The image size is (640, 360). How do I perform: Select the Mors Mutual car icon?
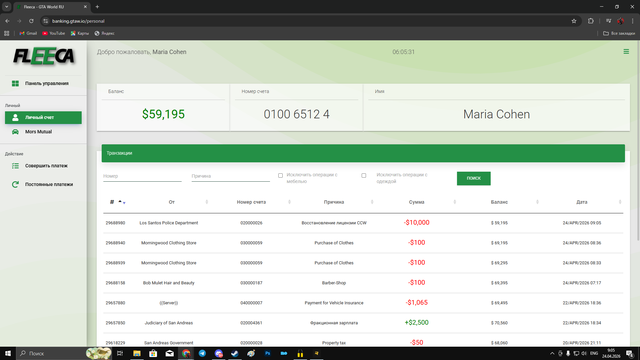coord(15,132)
